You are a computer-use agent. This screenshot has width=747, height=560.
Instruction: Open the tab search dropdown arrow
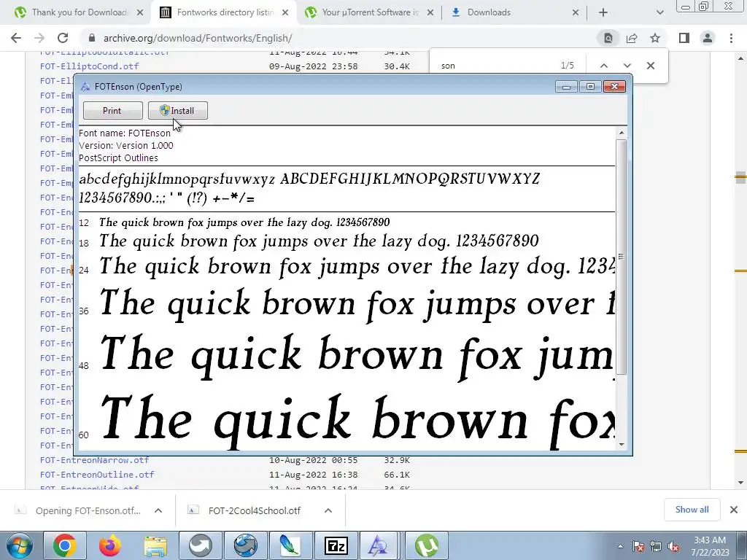pyautogui.click(x=659, y=12)
